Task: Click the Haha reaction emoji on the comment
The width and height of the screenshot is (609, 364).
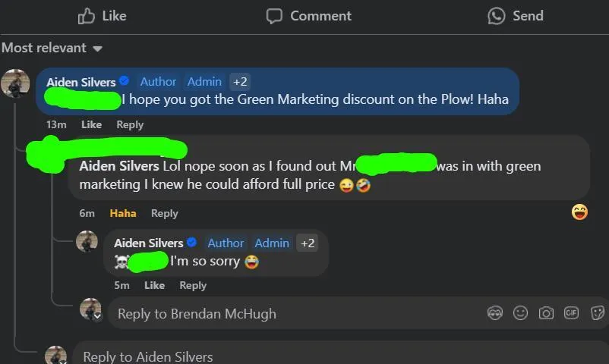Action: point(579,212)
